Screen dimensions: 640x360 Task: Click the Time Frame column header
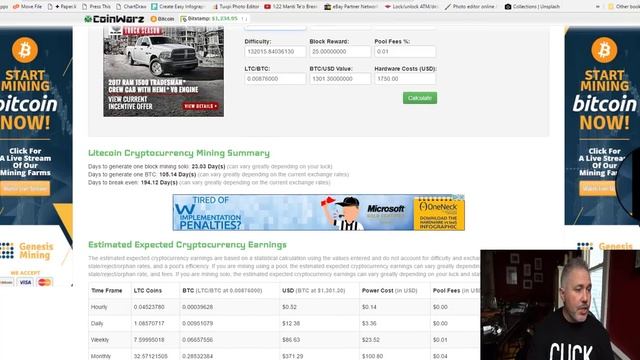pyautogui.click(x=107, y=291)
